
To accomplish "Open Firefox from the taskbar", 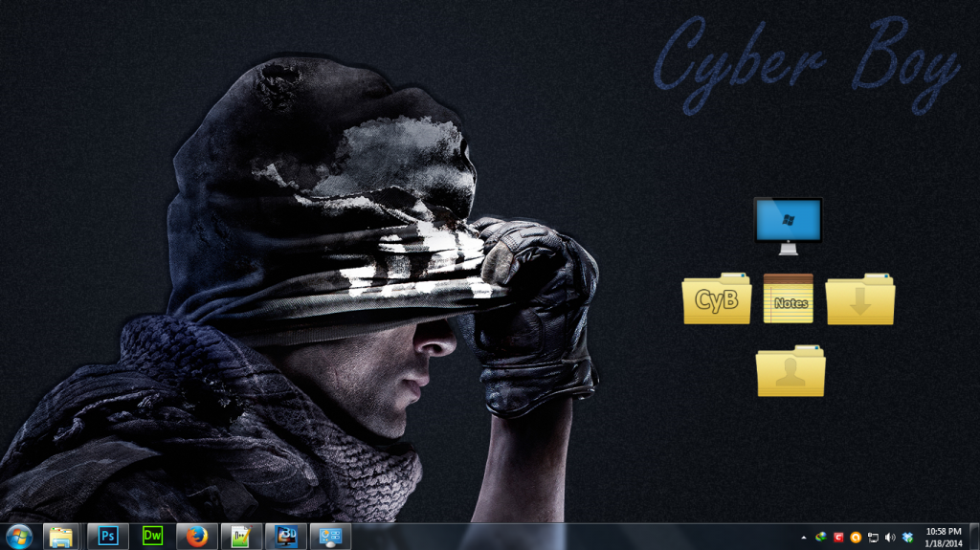I will point(197,537).
